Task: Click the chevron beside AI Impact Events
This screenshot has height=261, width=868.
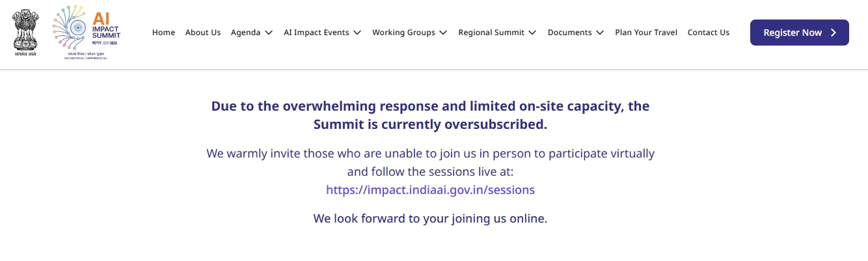Action: (357, 33)
